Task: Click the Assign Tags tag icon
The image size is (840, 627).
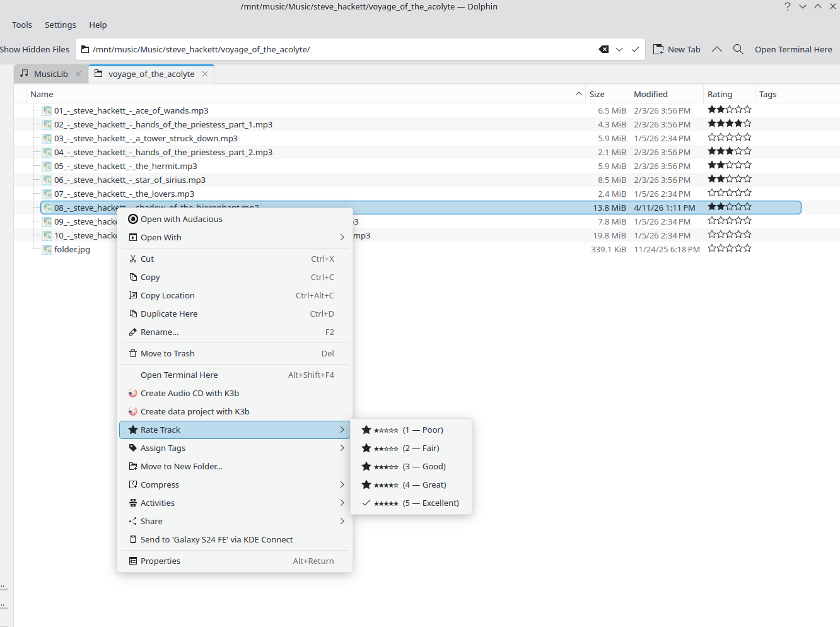Action: point(133,448)
